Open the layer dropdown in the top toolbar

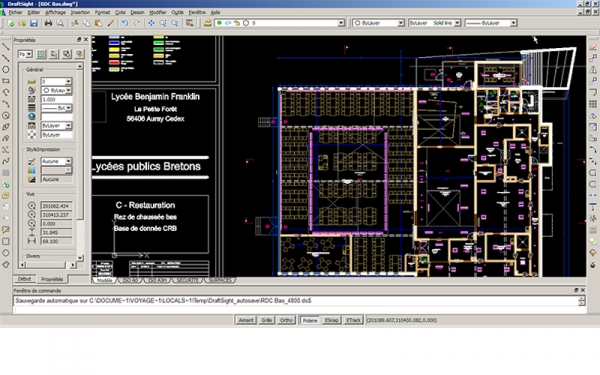tap(279, 23)
